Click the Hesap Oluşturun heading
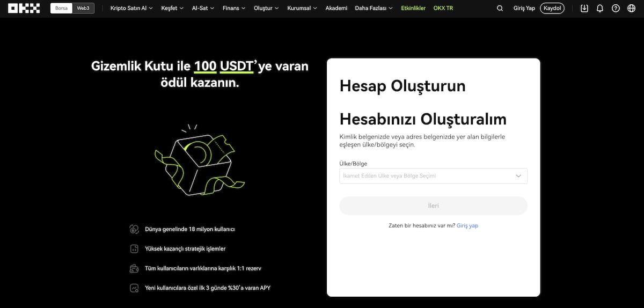 [x=402, y=86]
